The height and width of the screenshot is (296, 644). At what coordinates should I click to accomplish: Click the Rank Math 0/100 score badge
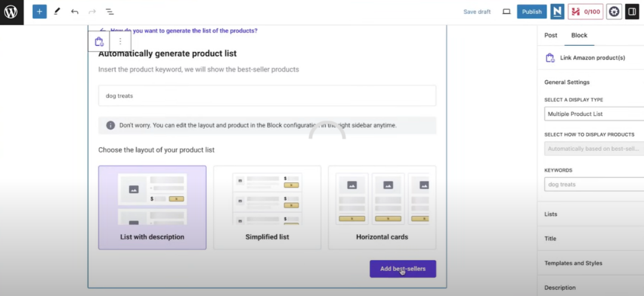[x=585, y=11]
